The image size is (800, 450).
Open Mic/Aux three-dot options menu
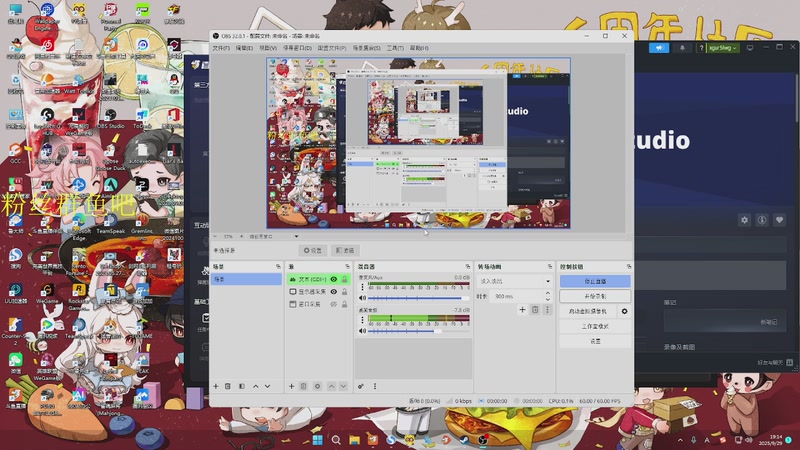[362, 287]
